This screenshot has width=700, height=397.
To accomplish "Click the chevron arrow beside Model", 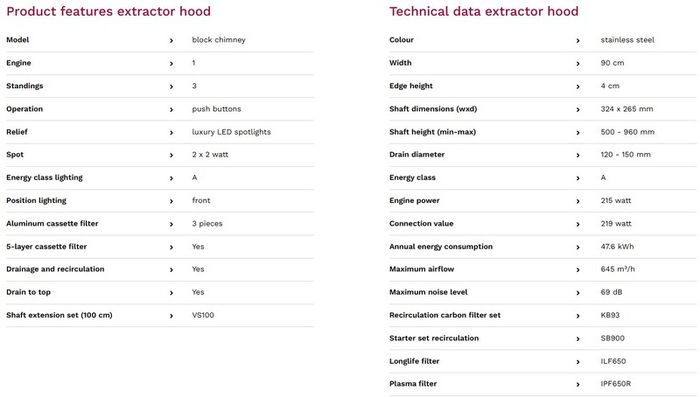I will pyautogui.click(x=171, y=41).
